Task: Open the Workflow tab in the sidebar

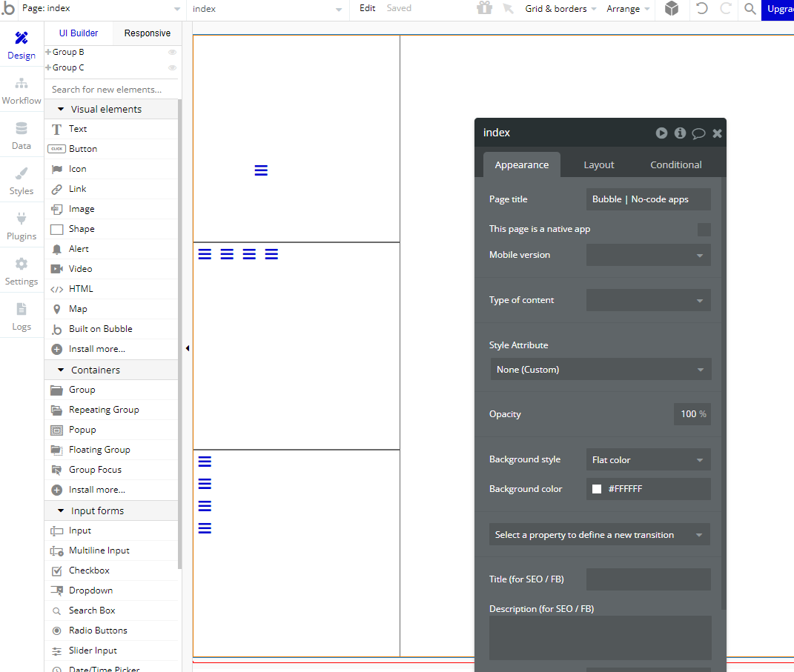Action: 21,91
